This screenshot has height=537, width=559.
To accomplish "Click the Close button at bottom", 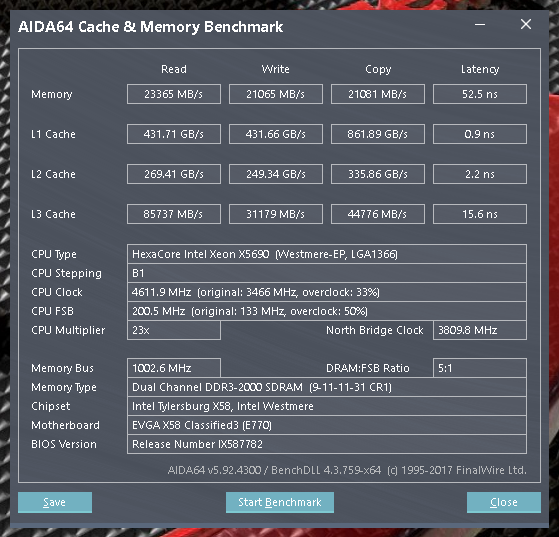I will point(504,502).
